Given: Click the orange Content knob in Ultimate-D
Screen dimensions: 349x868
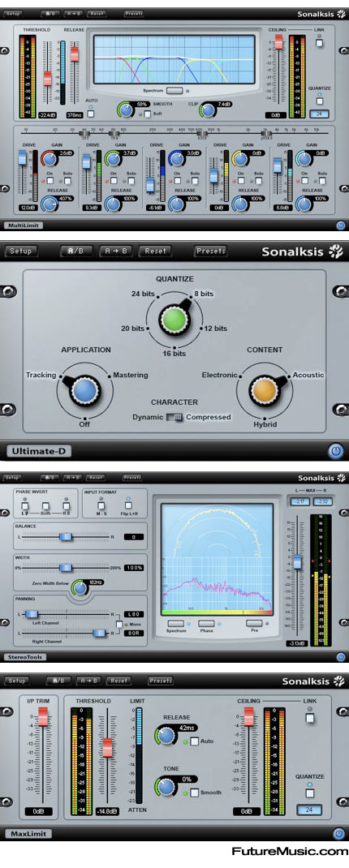Looking at the screenshot, I should pyautogui.click(x=264, y=391).
